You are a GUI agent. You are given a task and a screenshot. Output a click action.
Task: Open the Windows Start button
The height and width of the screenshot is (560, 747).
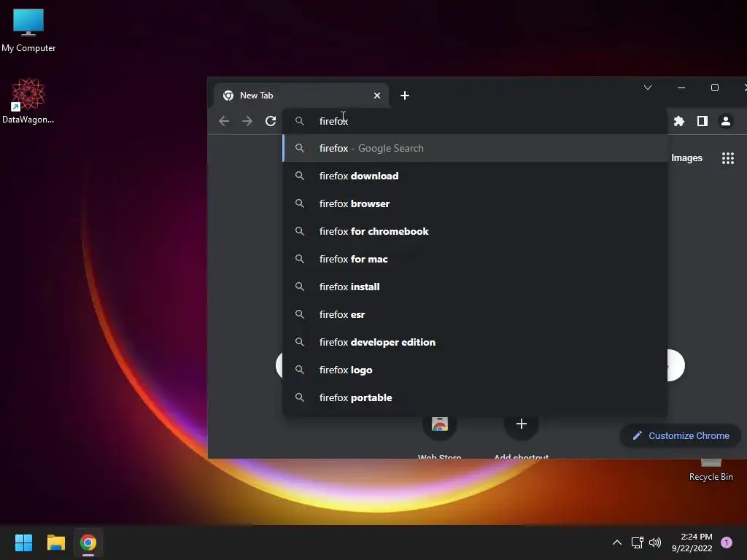[23, 542]
